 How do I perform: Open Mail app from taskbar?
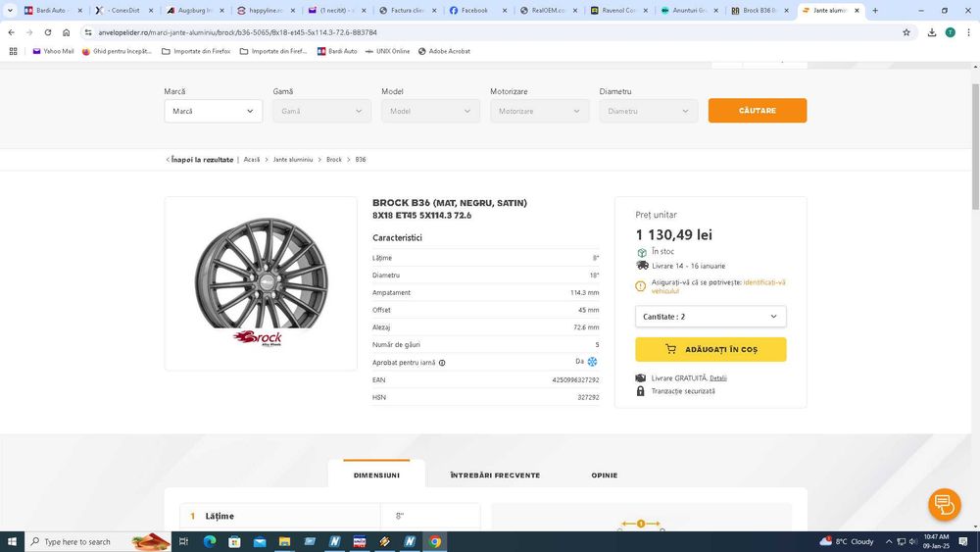[260, 541]
